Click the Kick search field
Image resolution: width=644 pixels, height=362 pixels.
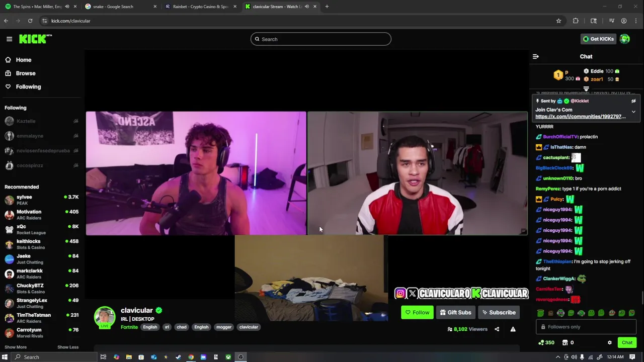point(321,39)
